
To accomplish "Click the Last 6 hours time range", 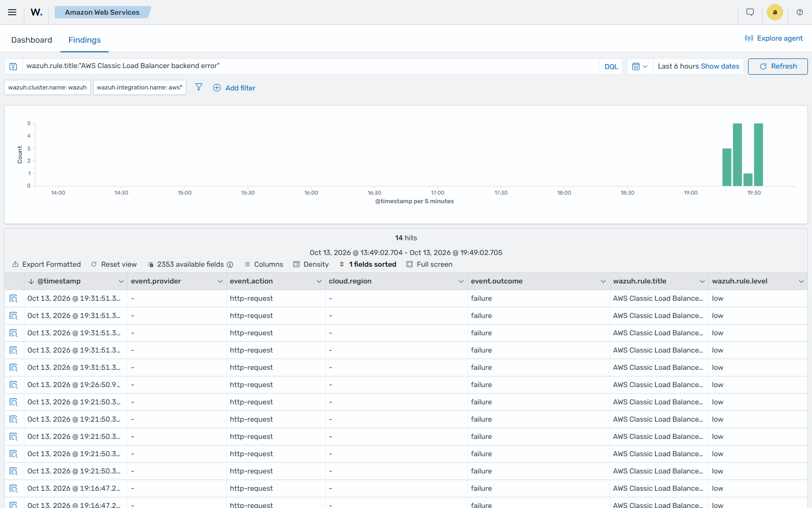I will [678, 66].
